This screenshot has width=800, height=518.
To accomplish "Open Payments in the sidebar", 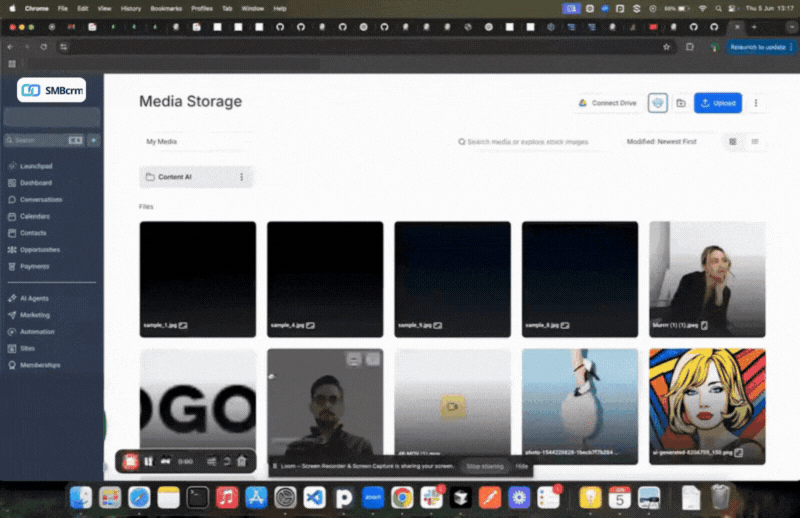I will pyautogui.click(x=29, y=266).
